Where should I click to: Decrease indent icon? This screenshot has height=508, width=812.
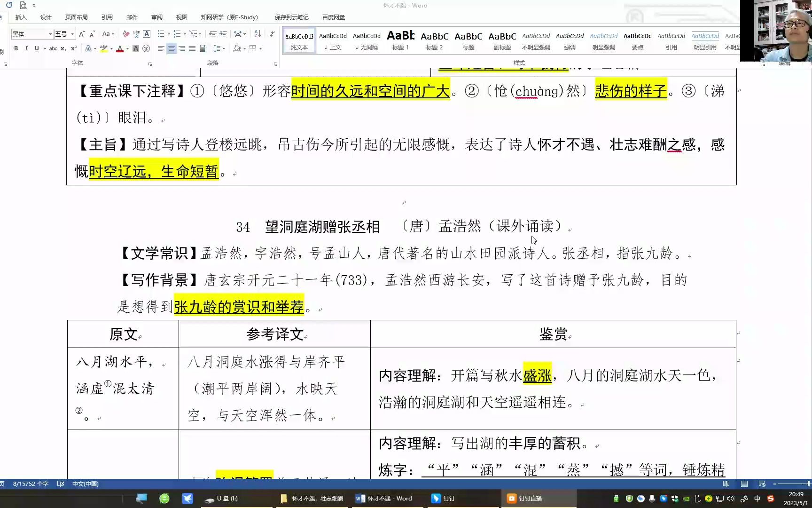(x=213, y=34)
